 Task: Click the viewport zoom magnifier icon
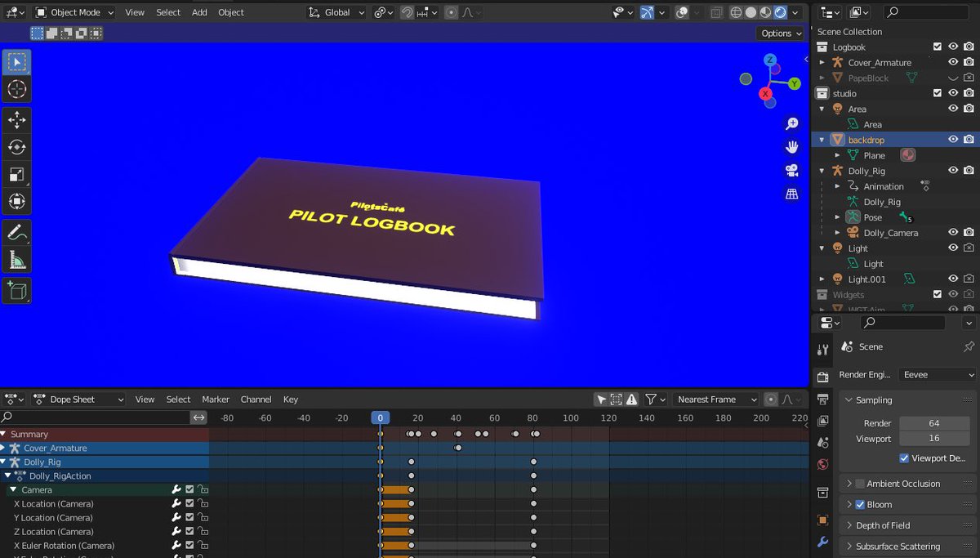[x=791, y=123]
